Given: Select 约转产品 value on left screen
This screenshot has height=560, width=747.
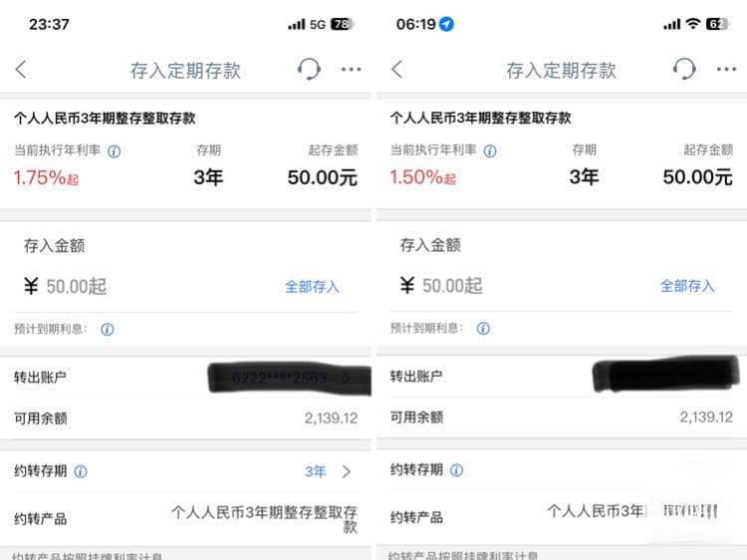Looking at the screenshot, I should click(264, 519).
